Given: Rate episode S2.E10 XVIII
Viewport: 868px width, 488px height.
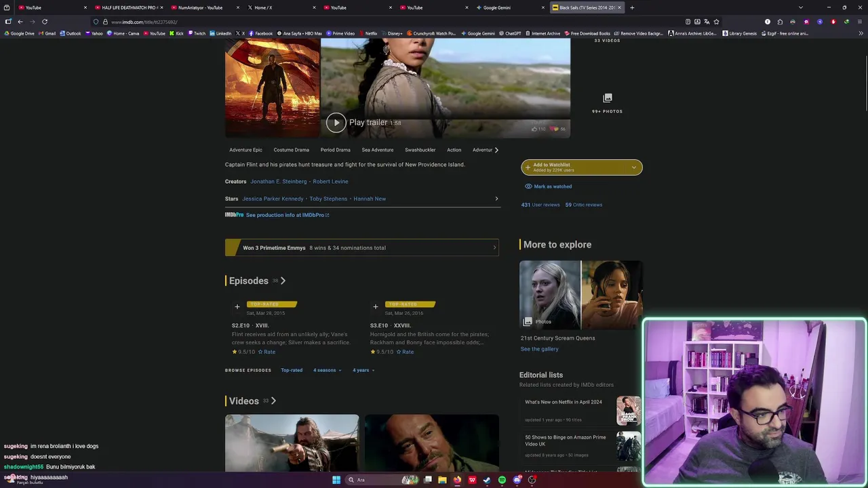Looking at the screenshot, I should [267, 352].
